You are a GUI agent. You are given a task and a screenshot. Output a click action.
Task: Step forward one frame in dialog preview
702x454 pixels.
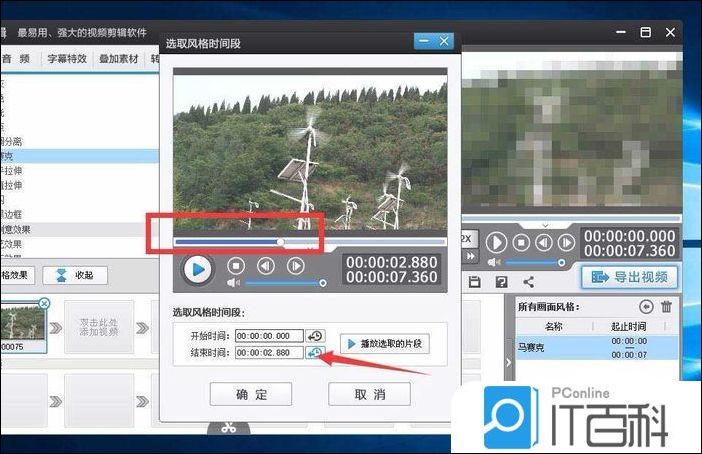coord(295,266)
